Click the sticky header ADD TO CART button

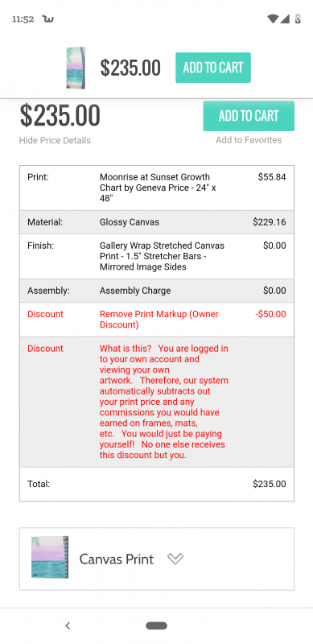pyautogui.click(x=213, y=68)
